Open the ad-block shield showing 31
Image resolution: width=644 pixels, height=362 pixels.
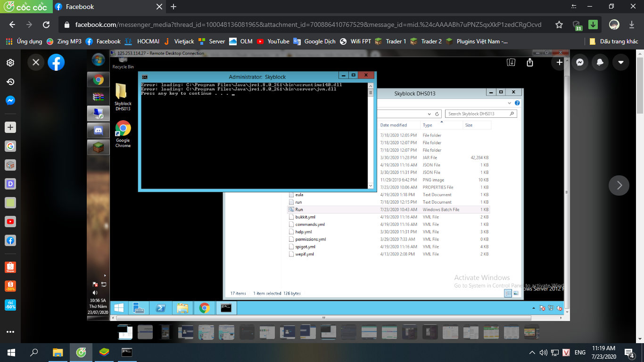(x=577, y=25)
